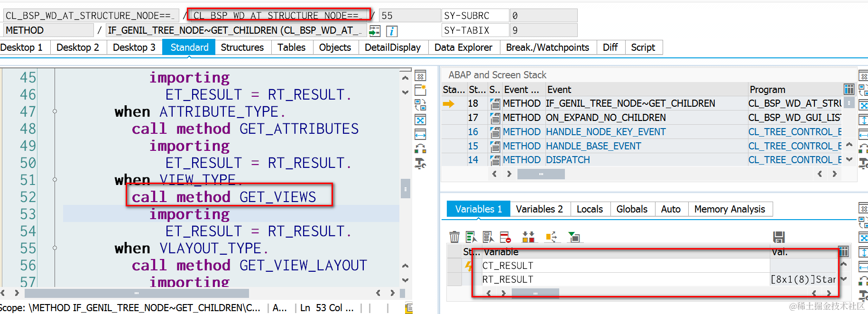Viewport: 868px width, 314px height.
Task: Collapse the code block at line 51
Action: 55,180
